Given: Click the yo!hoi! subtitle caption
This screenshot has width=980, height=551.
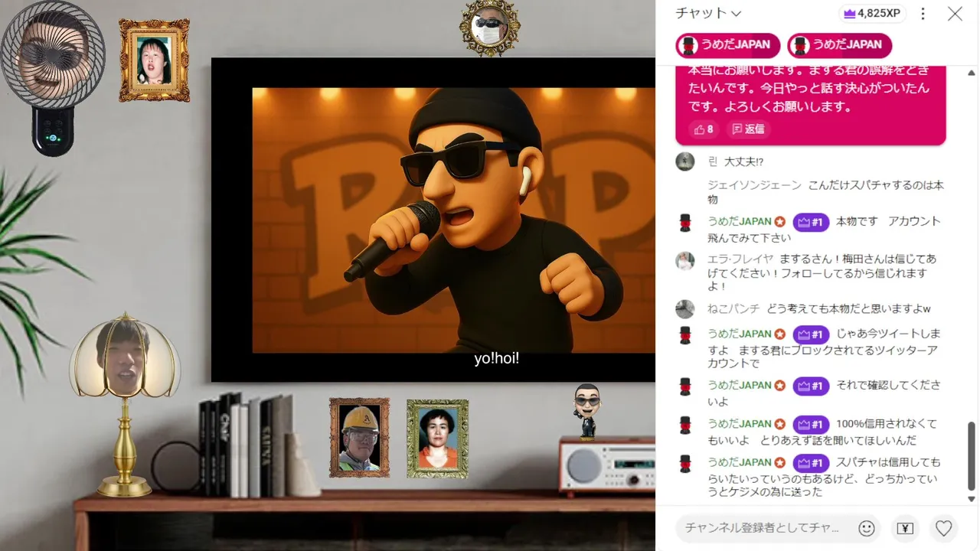Looking at the screenshot, I should [x=496, y=358].
